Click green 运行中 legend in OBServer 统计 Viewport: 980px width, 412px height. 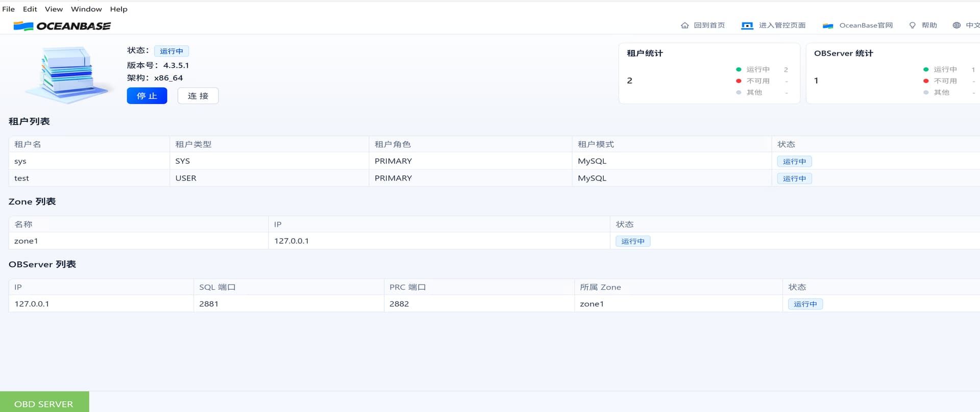(941, 69)
